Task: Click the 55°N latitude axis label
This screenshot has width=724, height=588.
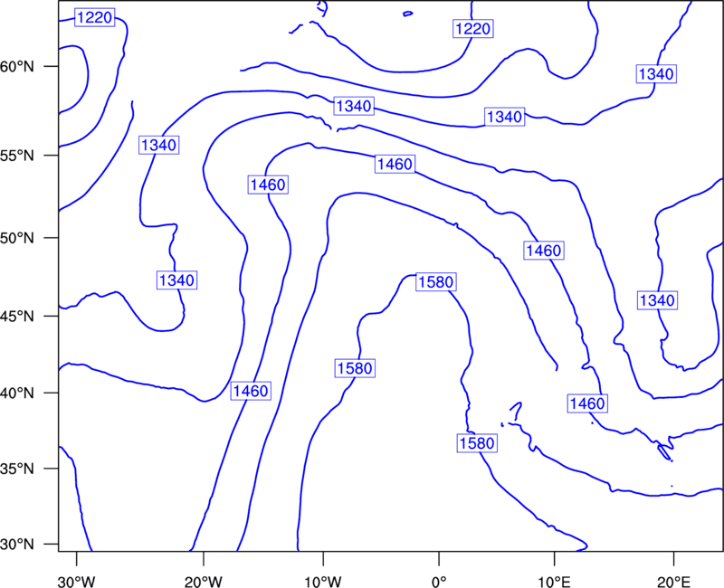Action: click(17, 156)
